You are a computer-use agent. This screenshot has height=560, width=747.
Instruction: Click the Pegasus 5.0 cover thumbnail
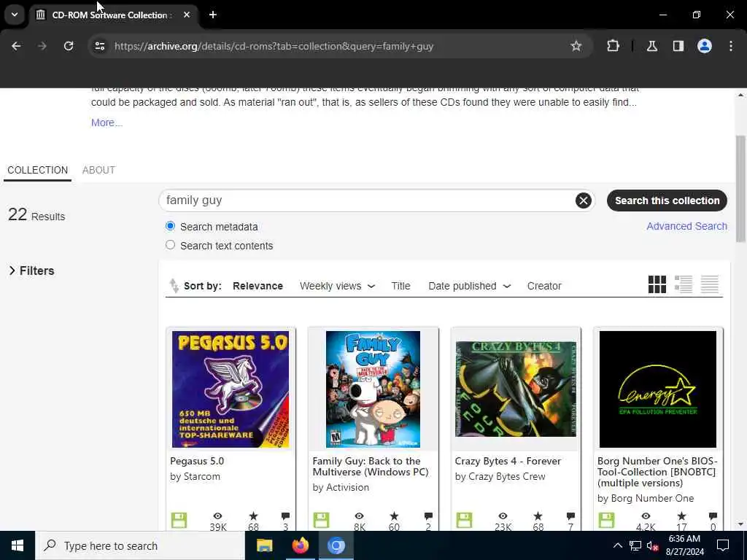coord(231,389)
